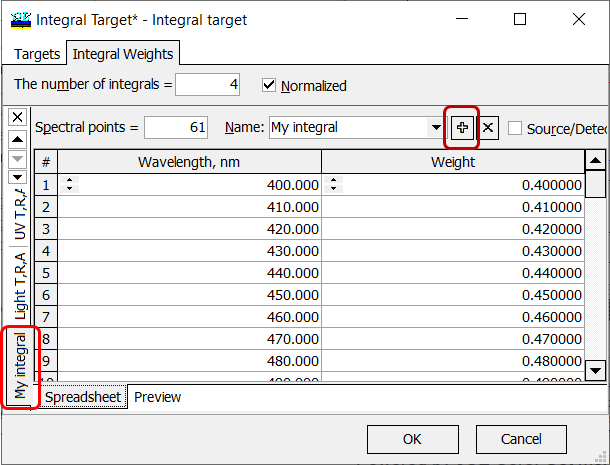Click the black down arrow above UV tab
The height and width of the screenshot is (465, 610).
[x=17, y=177]
